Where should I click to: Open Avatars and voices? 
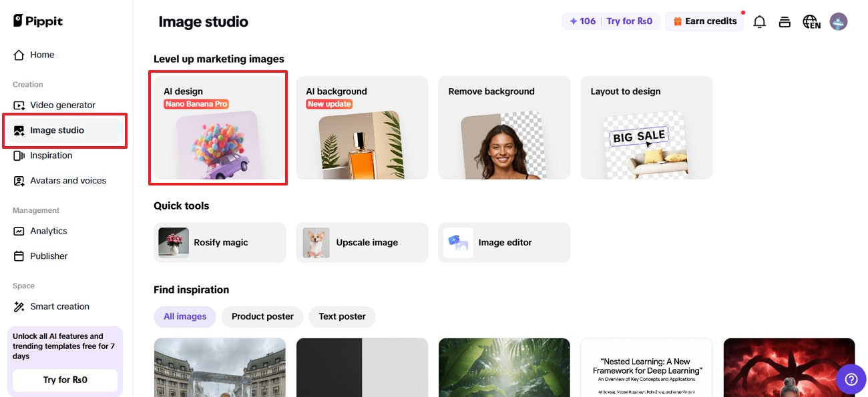click(67, 180)
